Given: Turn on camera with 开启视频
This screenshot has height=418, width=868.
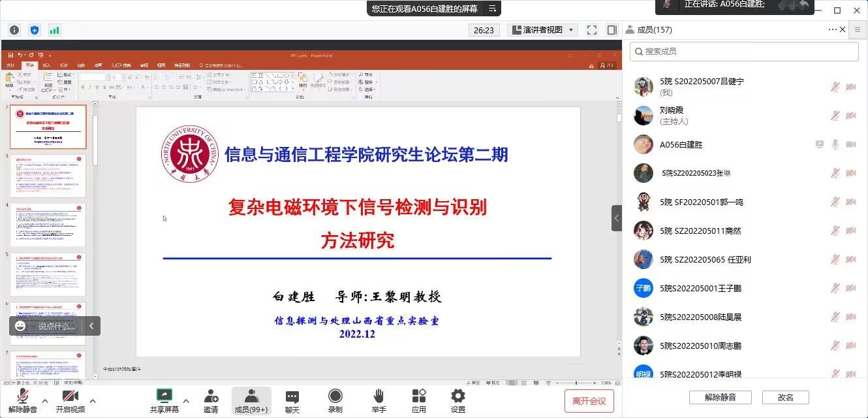Looking at the screenshot, I should coord(70,396).
